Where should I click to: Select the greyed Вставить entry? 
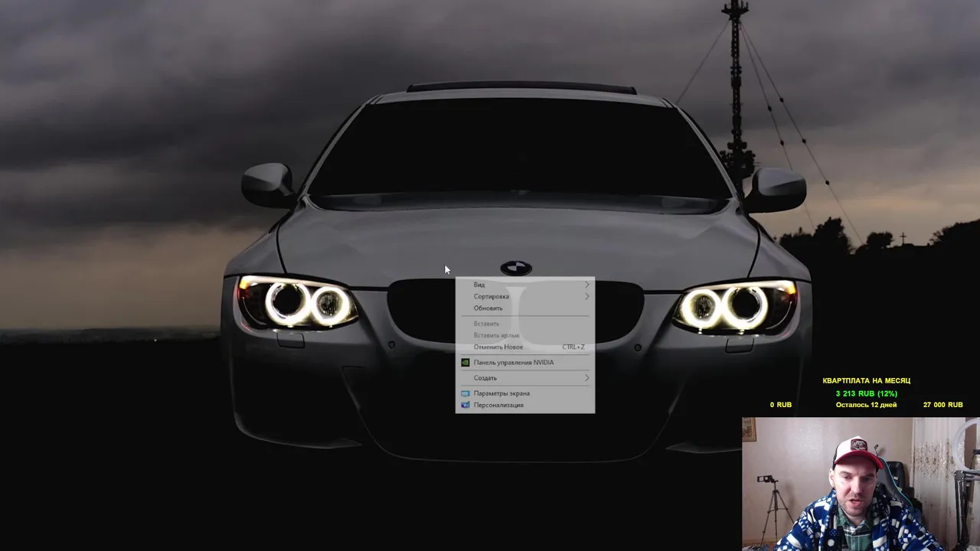tap(525, 324)
